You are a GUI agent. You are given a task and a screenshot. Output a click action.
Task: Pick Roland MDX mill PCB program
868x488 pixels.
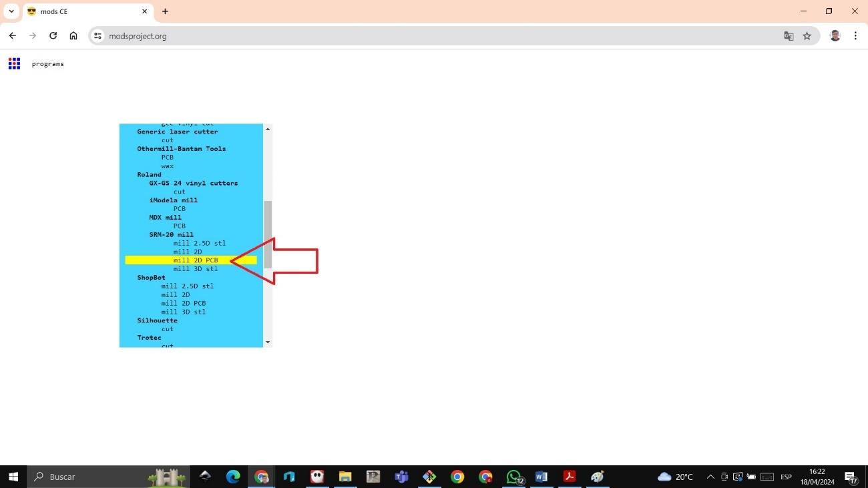click(179, 226)
